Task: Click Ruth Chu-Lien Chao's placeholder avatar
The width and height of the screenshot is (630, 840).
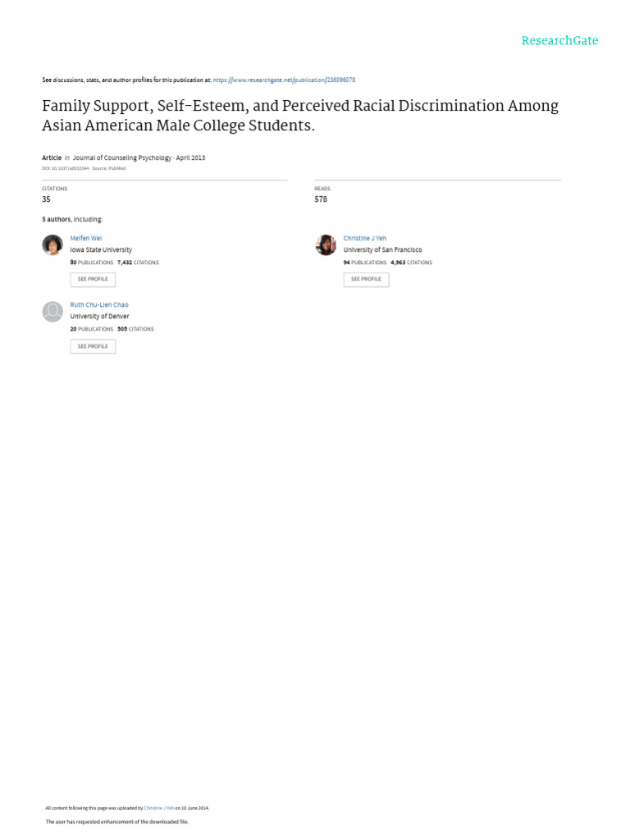Action: [x=52, y=312]
